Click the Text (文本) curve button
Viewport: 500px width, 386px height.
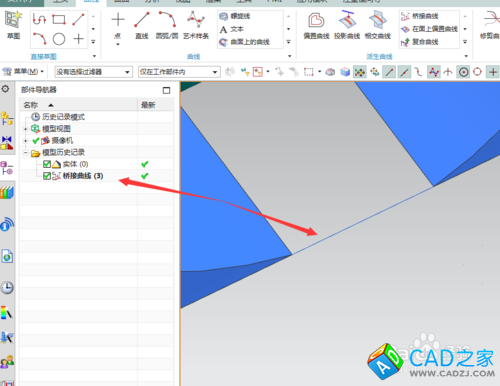click(x=231, y=29)
